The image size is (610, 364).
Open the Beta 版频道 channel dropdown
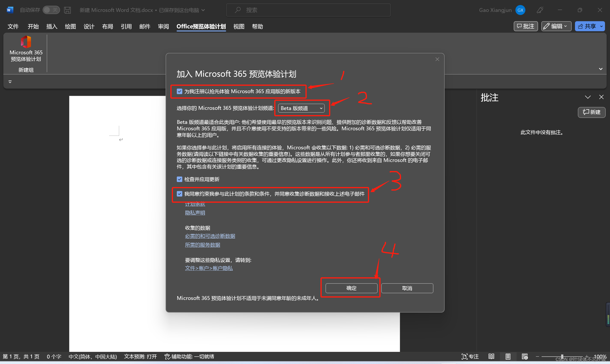(x=301, y=108)
